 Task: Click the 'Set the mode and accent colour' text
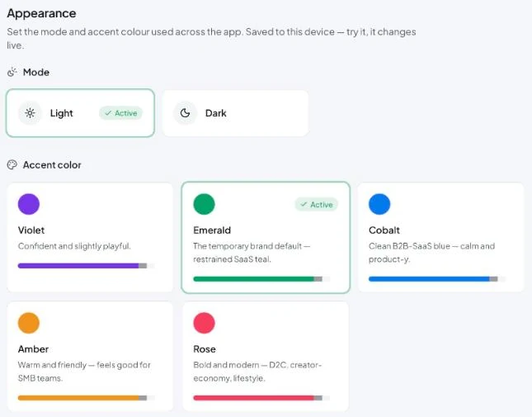(211, 38)
